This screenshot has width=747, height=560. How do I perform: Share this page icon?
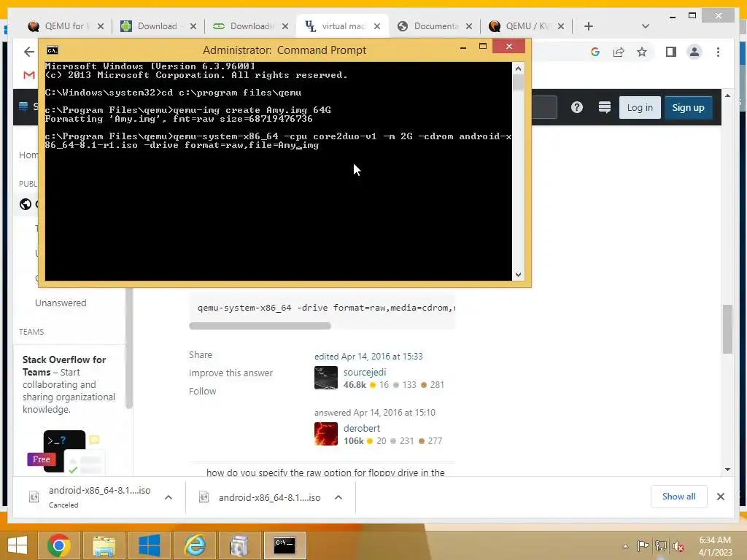[x=619, y=52]
